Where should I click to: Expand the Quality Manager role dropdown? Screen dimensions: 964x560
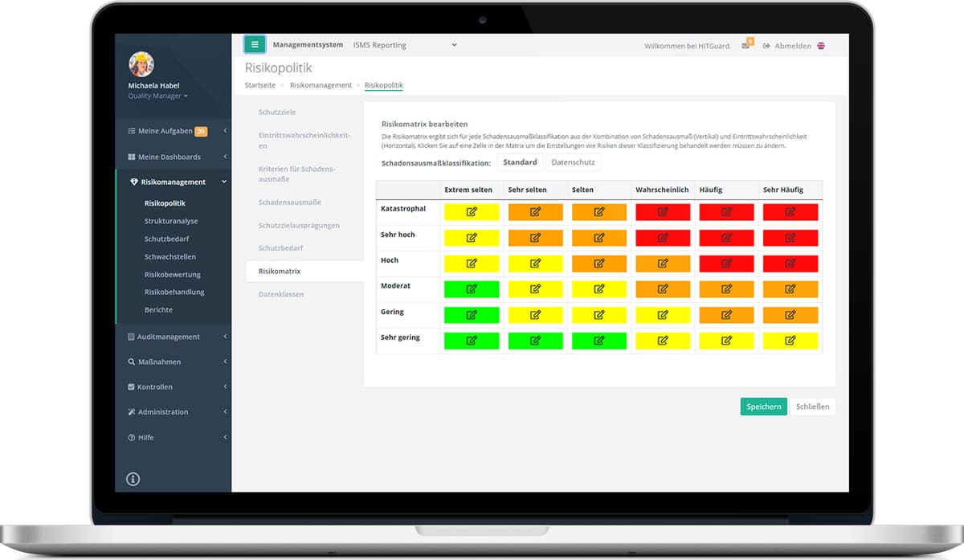(157, 96)
